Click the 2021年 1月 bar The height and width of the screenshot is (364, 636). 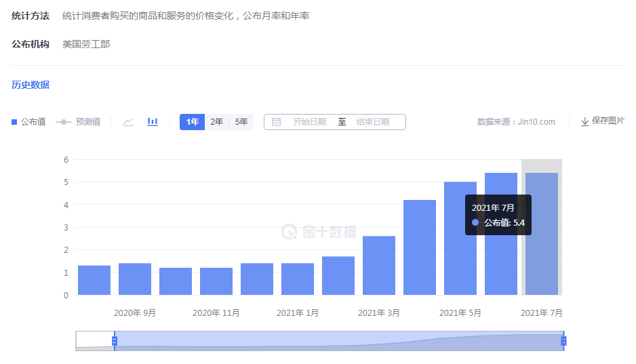[297, 279]
